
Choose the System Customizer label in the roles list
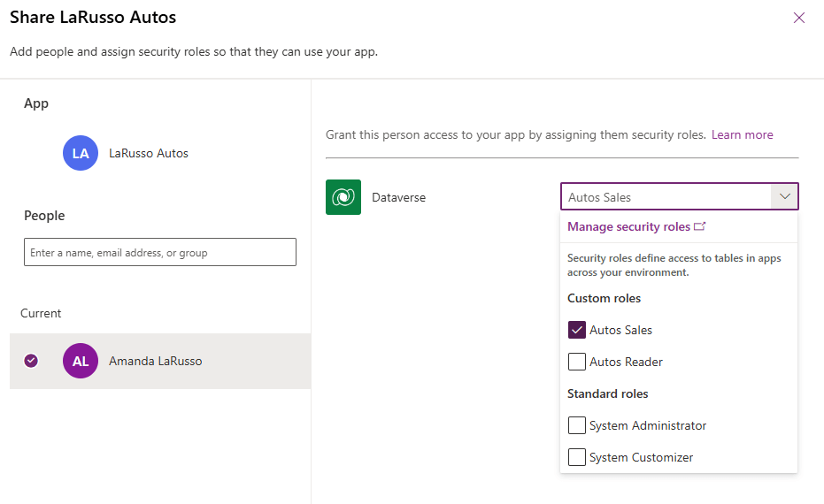pyautogui.click(x=641, y=457)
